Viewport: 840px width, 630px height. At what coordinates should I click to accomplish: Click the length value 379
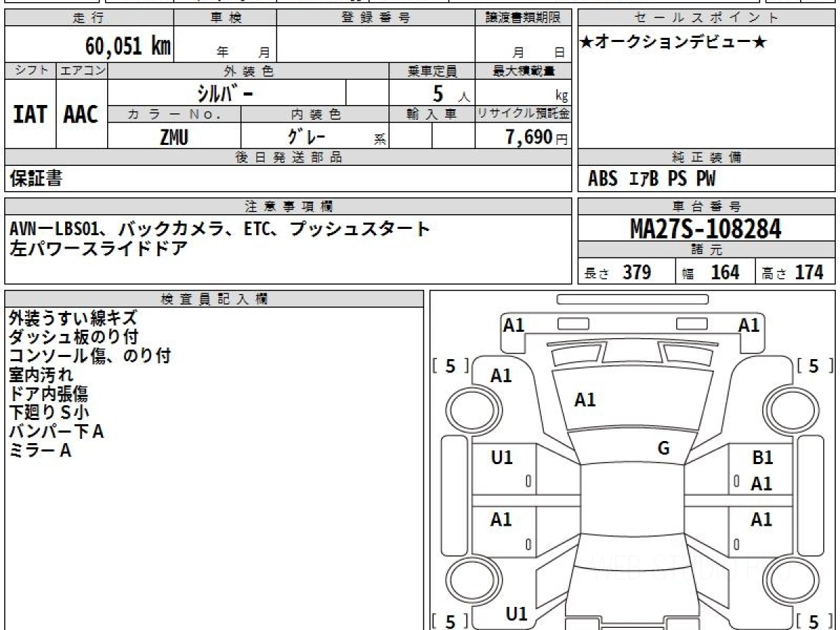coord(637,273)
